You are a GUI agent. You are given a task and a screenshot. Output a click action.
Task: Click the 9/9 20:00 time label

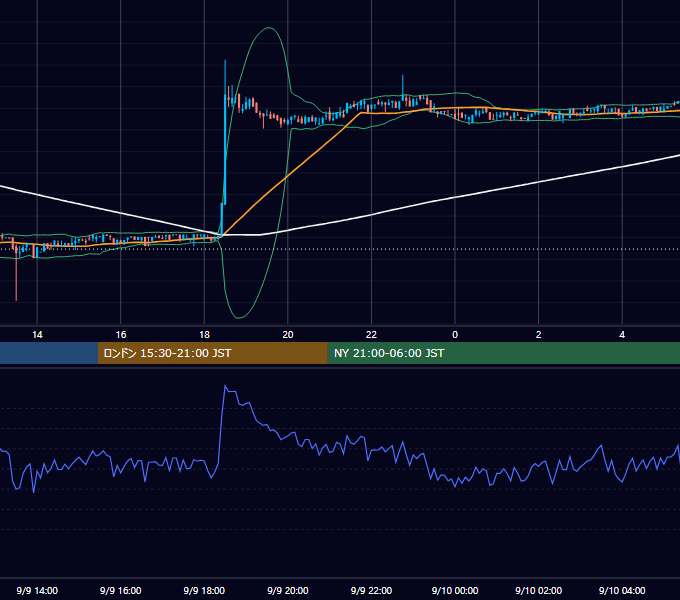click(x=288, y=590)
